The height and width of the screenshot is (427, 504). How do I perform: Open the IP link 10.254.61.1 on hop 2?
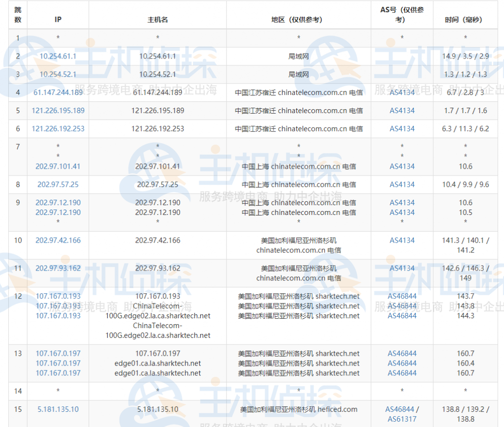coord(58,56)
